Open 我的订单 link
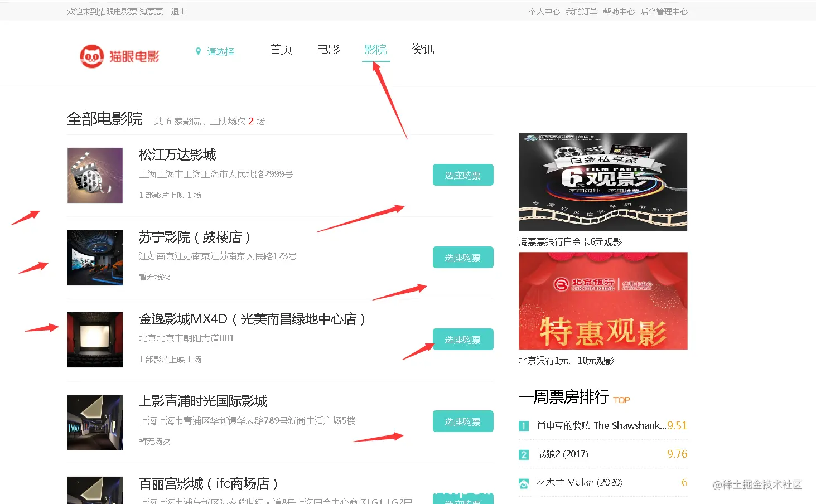The height and width of the screenshot is (504, 816). [x=581, y=12]
